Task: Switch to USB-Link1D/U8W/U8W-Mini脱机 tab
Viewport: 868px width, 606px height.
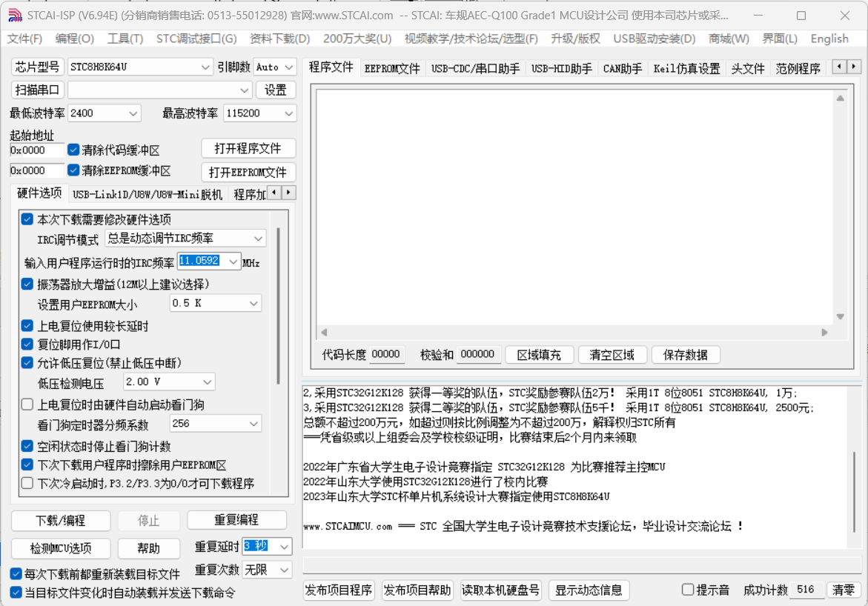Action: click(148, 194)
